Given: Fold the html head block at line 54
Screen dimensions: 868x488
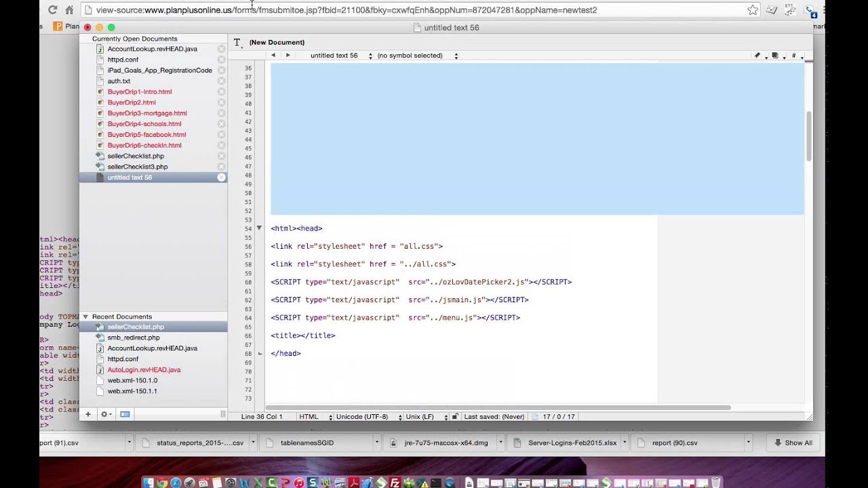Looking at the screenshot, I should 259,228.
